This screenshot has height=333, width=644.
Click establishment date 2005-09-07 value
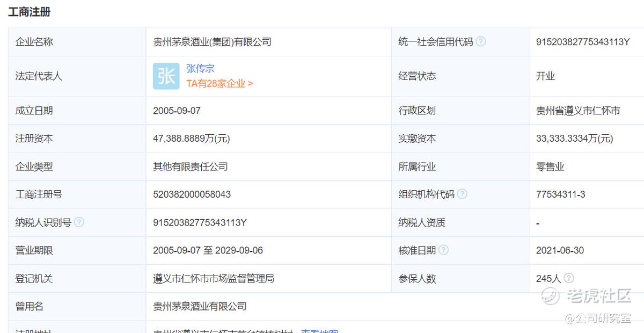click(x=177, y=111)
